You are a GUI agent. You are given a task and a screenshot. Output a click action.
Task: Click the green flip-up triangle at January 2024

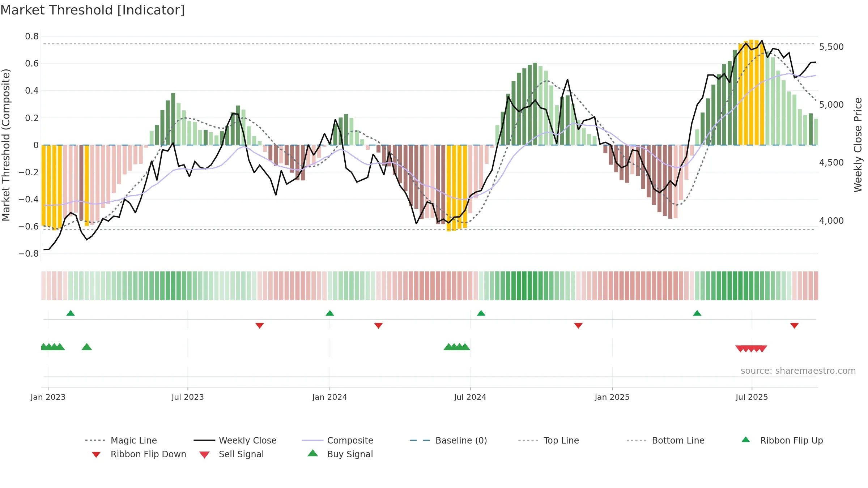pyautogui.click(x=330, y=313)
